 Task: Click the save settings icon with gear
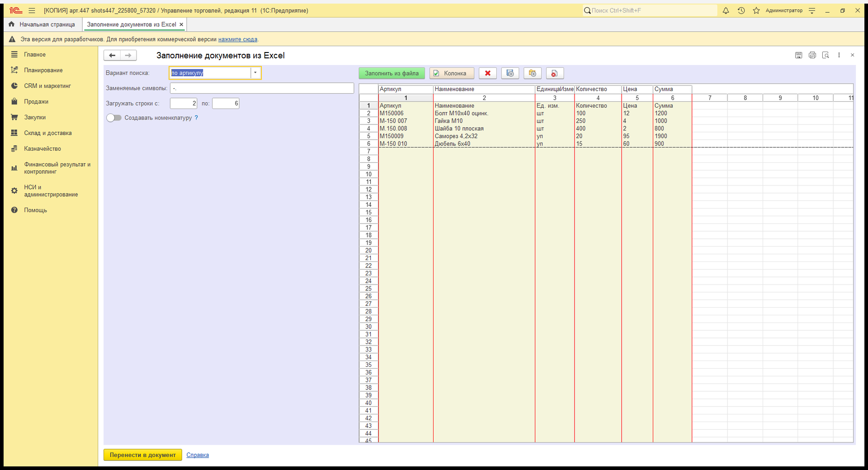tap(510, 73)
